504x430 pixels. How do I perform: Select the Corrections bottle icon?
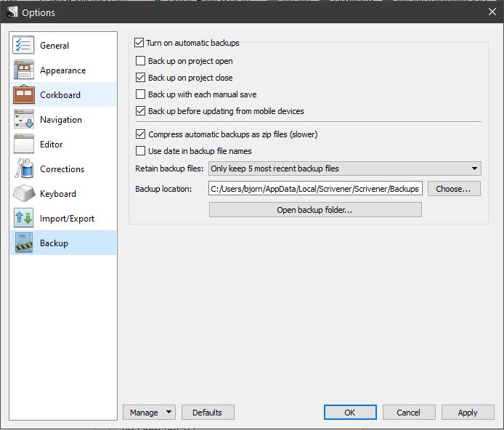tap(24, 169)
